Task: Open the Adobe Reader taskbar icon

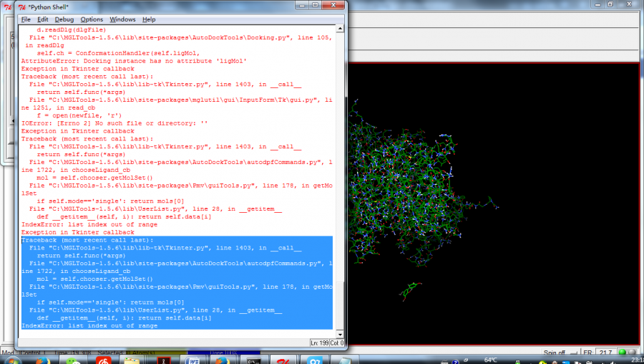Action: [x=163, y=360]
